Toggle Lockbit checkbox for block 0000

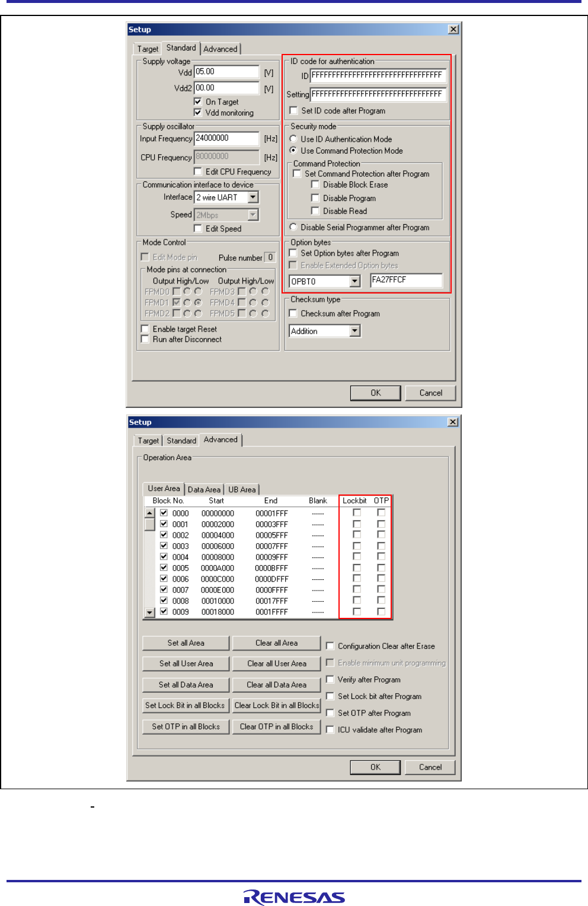point(357,513)
